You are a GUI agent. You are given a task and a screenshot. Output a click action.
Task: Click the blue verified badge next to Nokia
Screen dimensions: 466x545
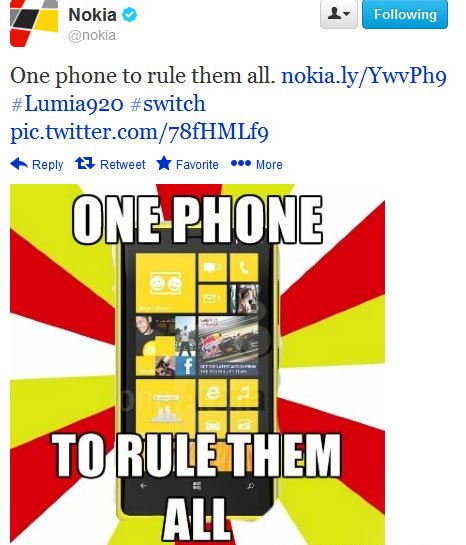[129, 15]
